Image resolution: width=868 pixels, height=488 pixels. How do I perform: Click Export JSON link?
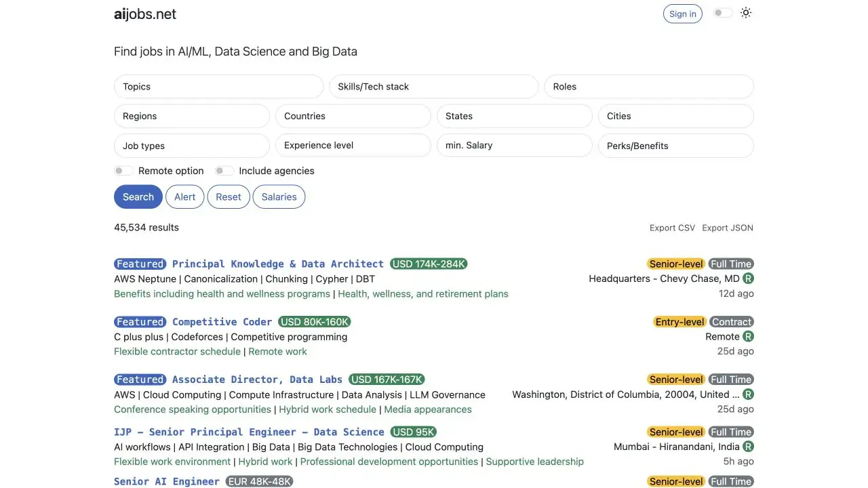[x=728, y=228]
